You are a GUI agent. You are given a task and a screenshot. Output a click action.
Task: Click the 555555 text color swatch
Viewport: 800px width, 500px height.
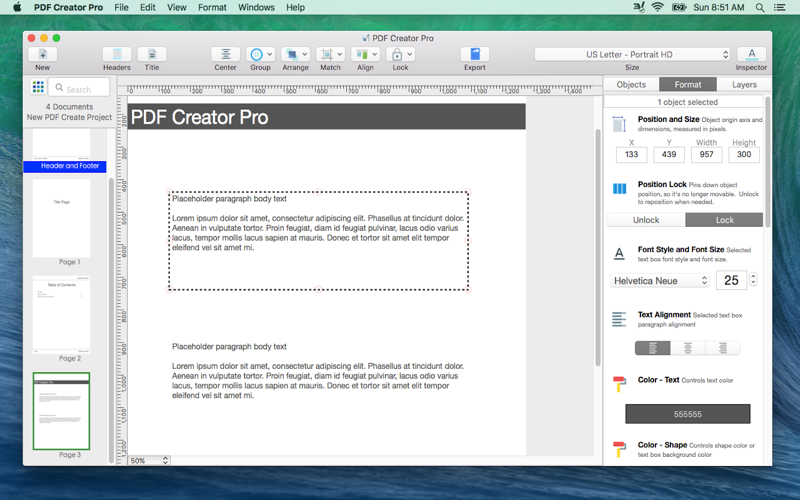(x=688, y=414)
